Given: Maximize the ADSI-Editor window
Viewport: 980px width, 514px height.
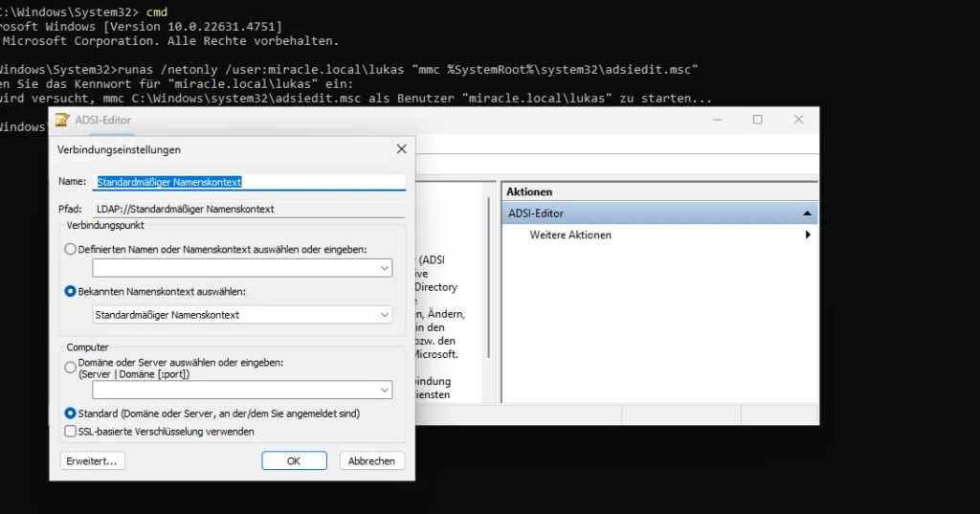Looking at the screenshot, I should pyautogui.click(x=758, y=120).
